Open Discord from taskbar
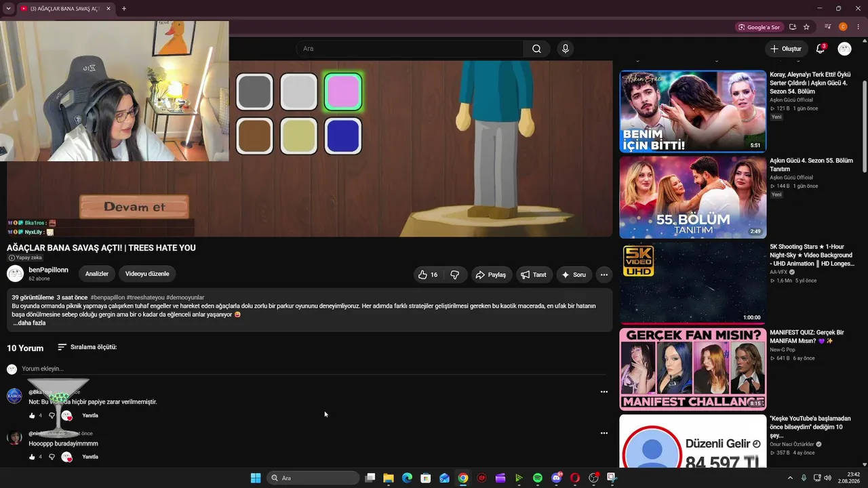868x488 pixels. tap(557, 478)
